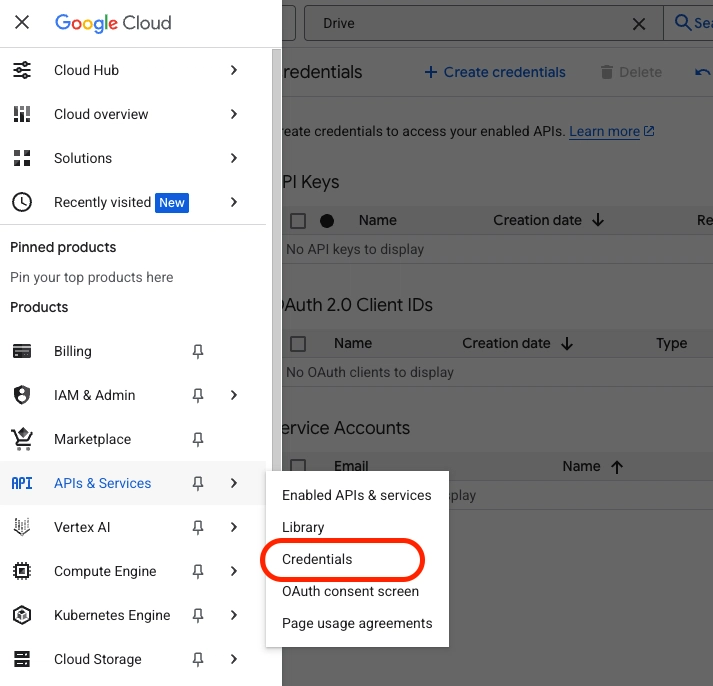Open OAuth consent screen menu item
This screenshot has height=686, width=713.
[350, 591]
